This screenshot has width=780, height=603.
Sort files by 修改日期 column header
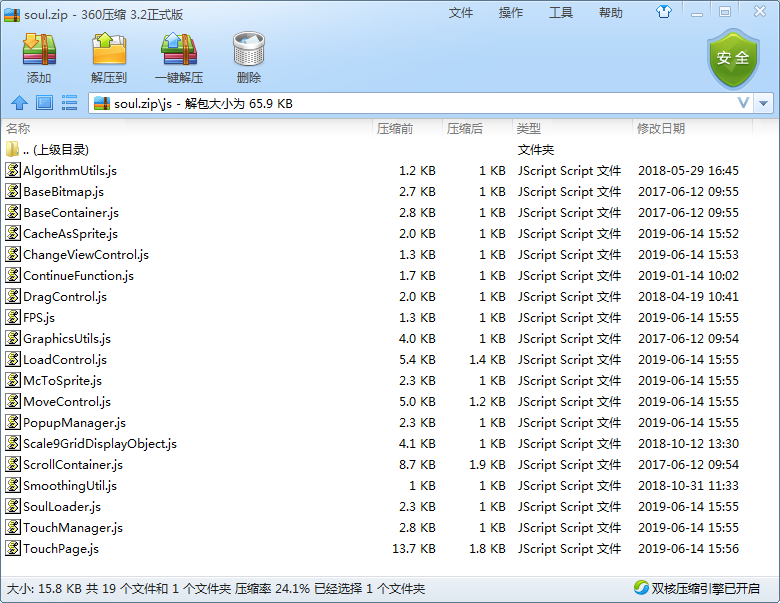pyautogui.click(x=660, y=128)
